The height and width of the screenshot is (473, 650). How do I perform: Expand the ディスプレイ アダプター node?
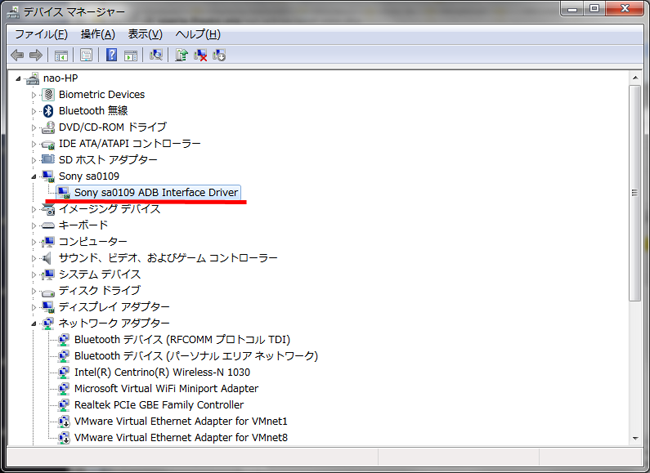coord(34,308)
